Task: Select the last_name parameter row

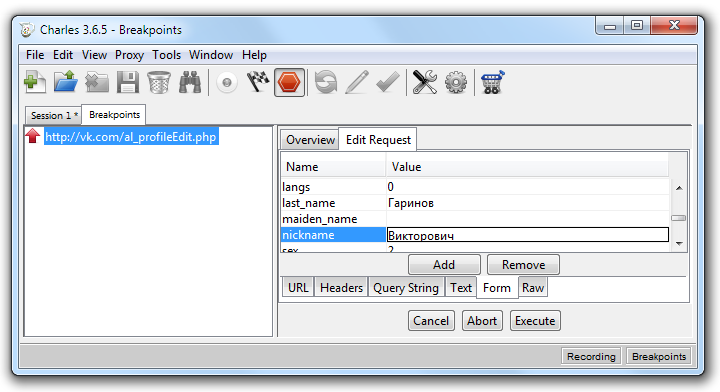Action: (x=475, y=203)
